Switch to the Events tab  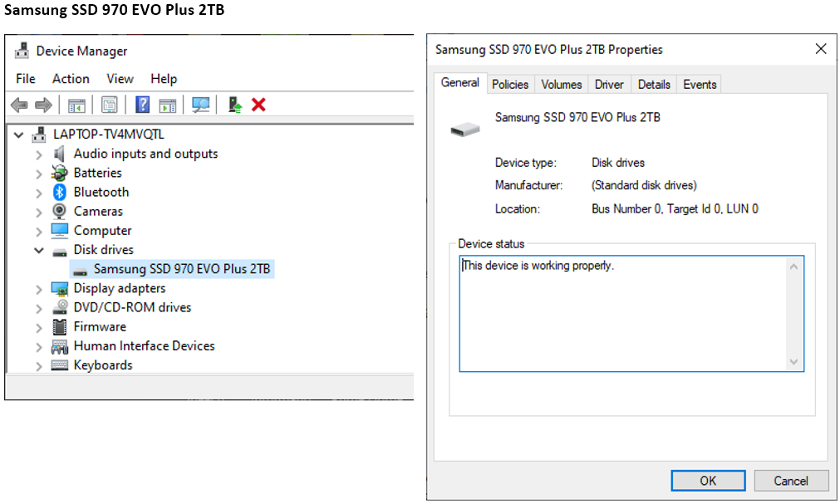point(699,85)
